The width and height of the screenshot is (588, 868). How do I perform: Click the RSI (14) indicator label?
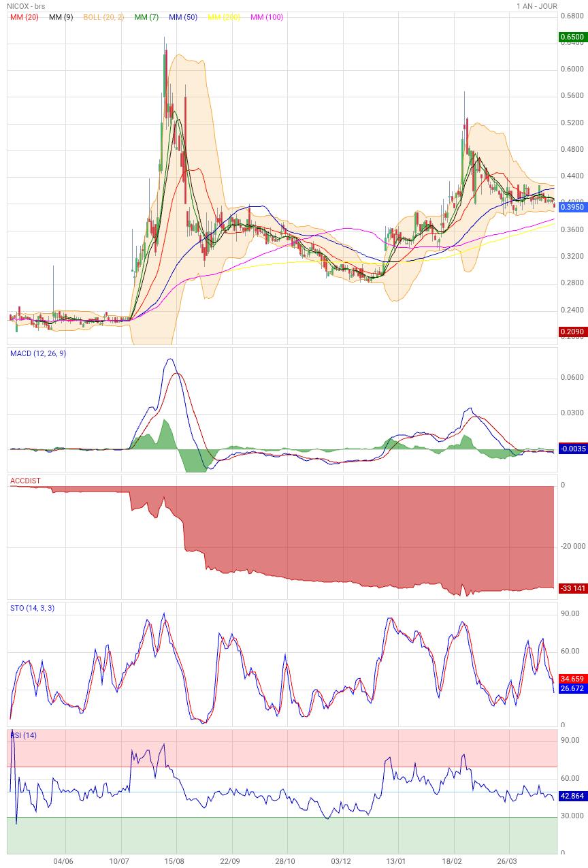24,735
